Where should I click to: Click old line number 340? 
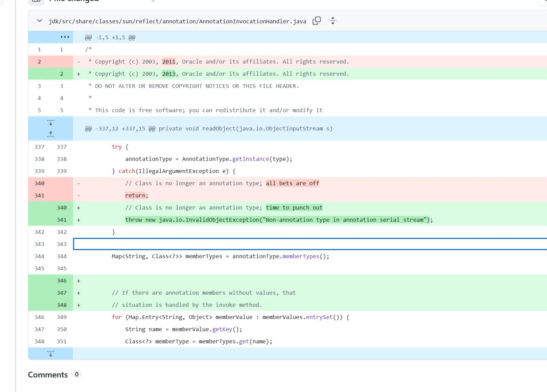(40, 183)
